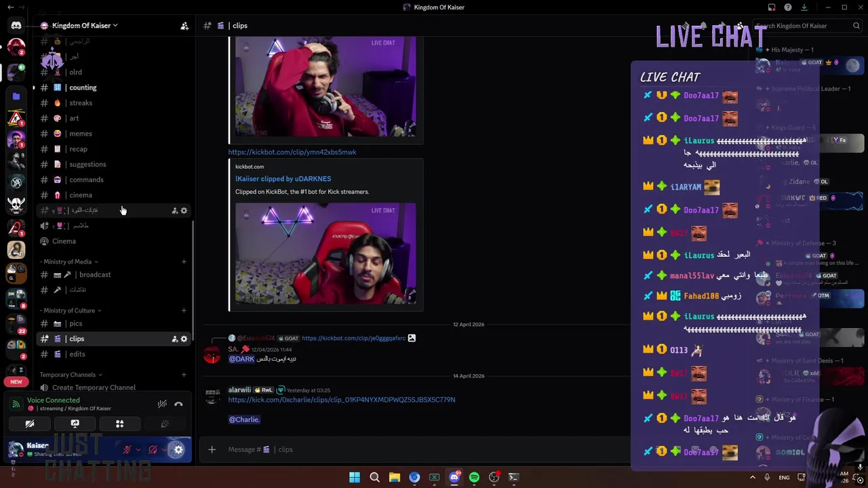The image size is (868, 488).
Task: Unmute the microphone in user panel
Action: point(127,449)
